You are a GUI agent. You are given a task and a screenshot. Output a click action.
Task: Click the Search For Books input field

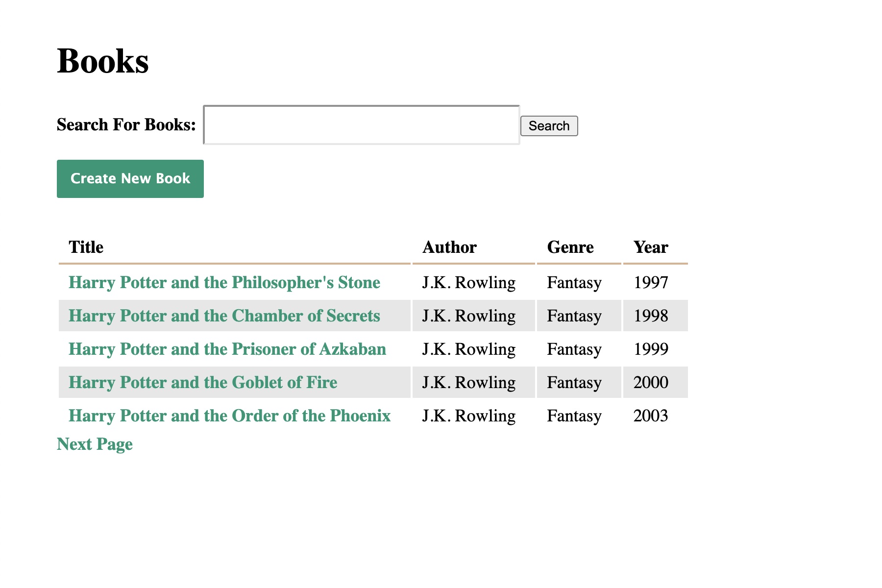(x=362, y=125)
